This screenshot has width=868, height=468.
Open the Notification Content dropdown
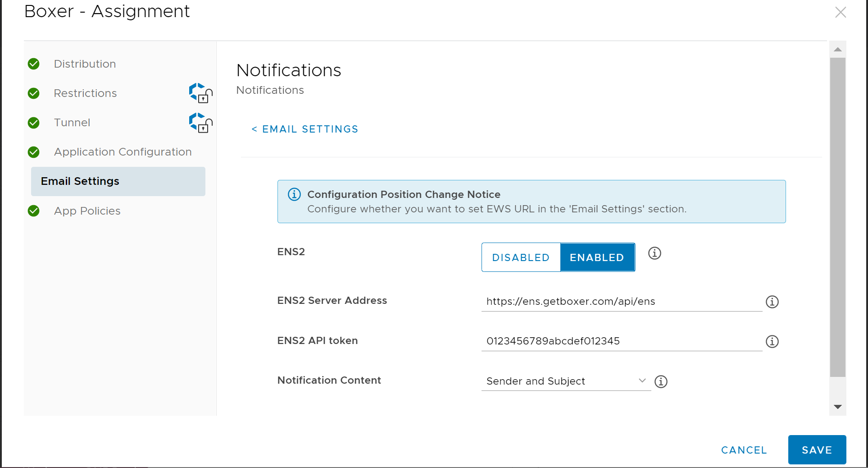coord(566,381)
